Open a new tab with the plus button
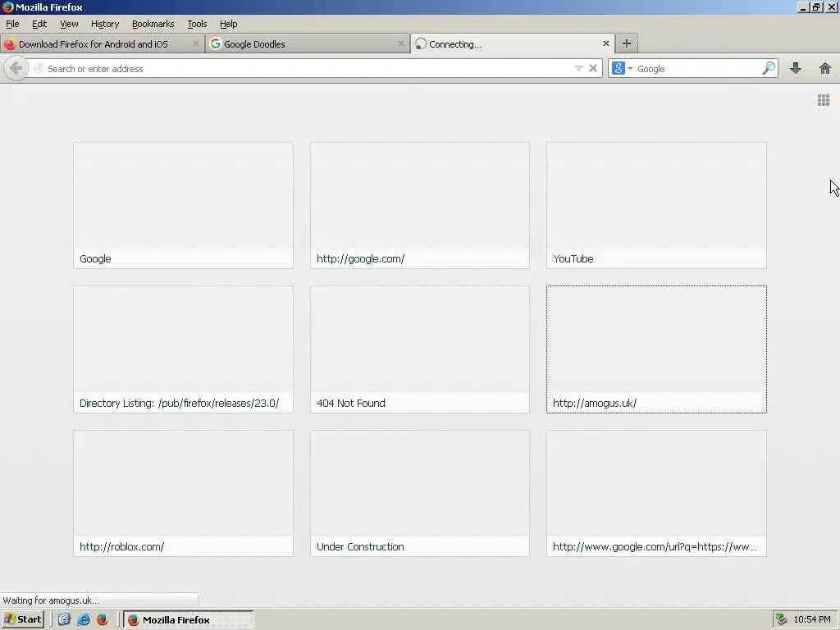The height and width of the screenshot is (630, 840). pyautogui.click(x=626, y=43)
